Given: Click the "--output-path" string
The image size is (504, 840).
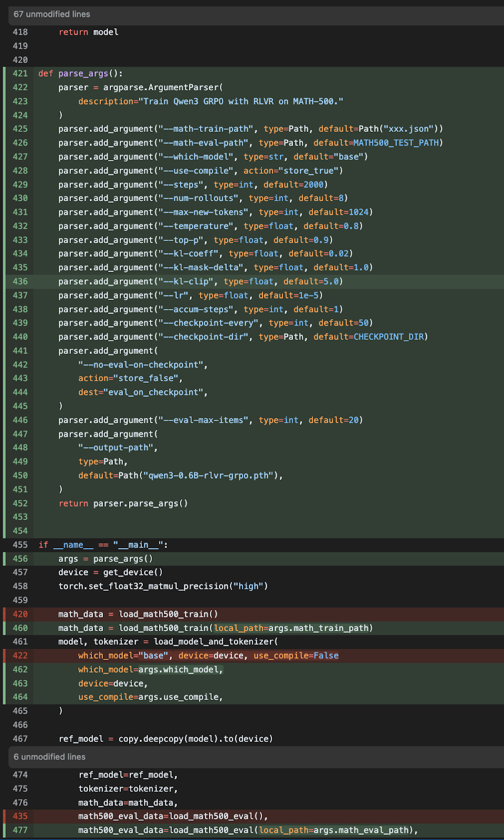Looking at the screenshot, I should point(116,447).
